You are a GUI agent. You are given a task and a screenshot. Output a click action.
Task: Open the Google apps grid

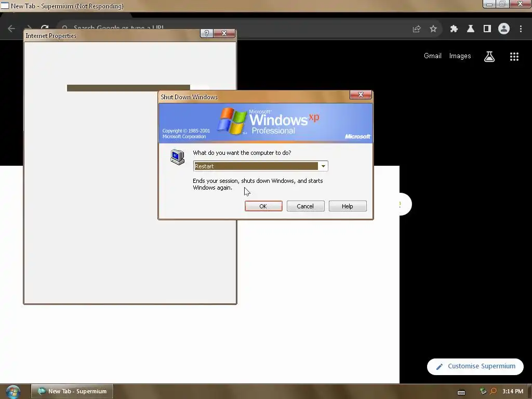pos(514,57)
